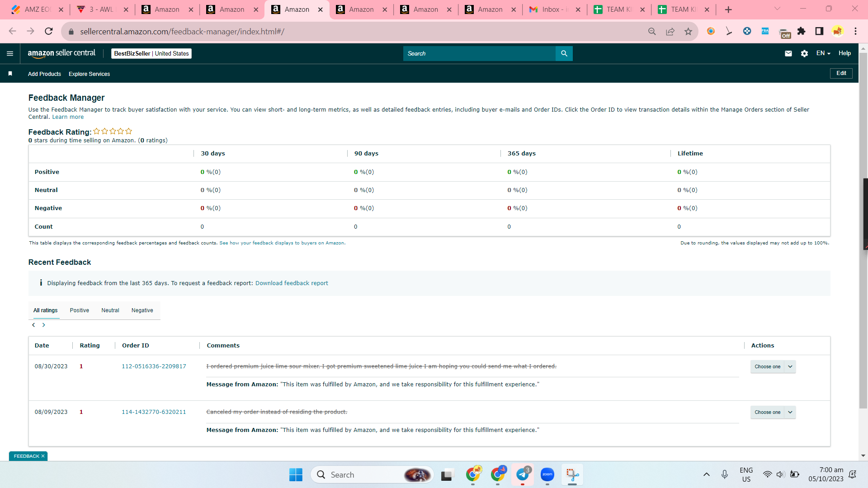The height and width of the screenshot is (488, 868).
Task: Switch to the Gmail Inbox browser tab
Action: tap(554, 9)
